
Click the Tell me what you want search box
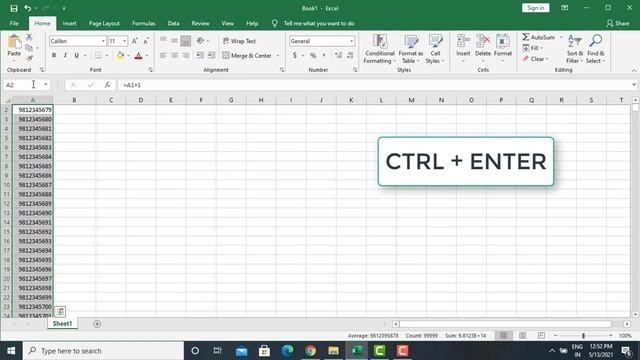click(319, 23)
